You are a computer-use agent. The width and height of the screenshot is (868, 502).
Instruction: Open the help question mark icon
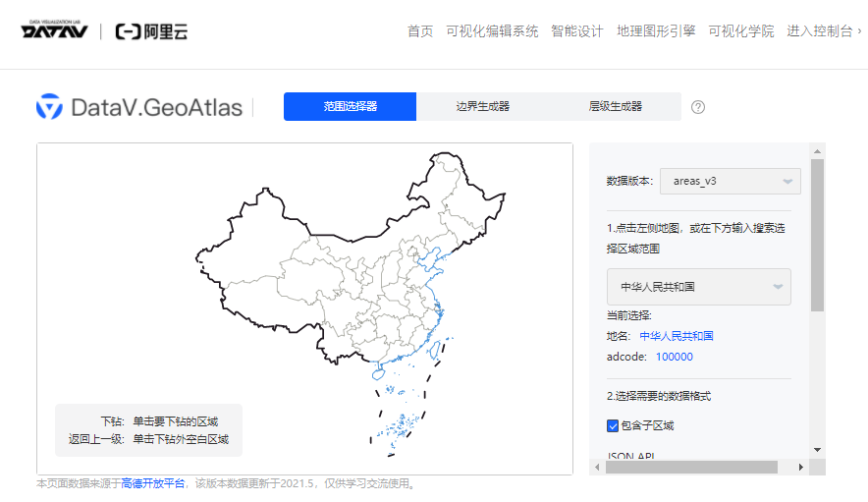pyautogui.click(x=698, y=107)
